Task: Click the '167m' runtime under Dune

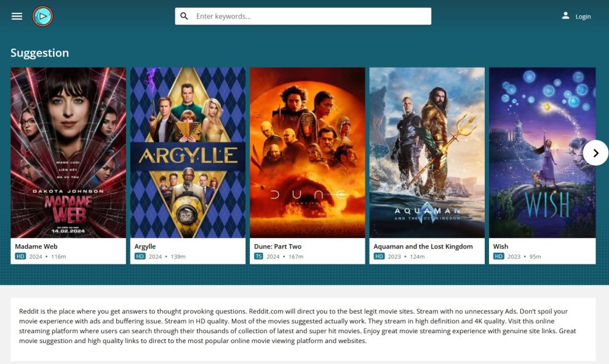Action: tap(296, 256)
